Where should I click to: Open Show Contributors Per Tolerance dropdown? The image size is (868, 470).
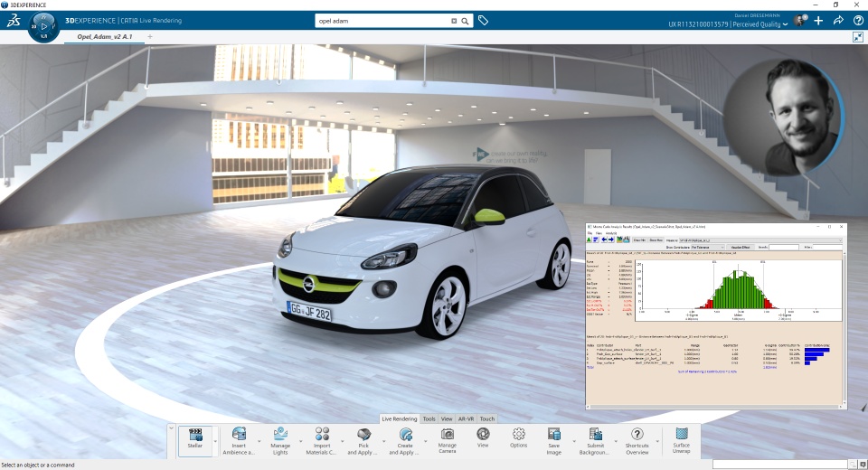707,247
